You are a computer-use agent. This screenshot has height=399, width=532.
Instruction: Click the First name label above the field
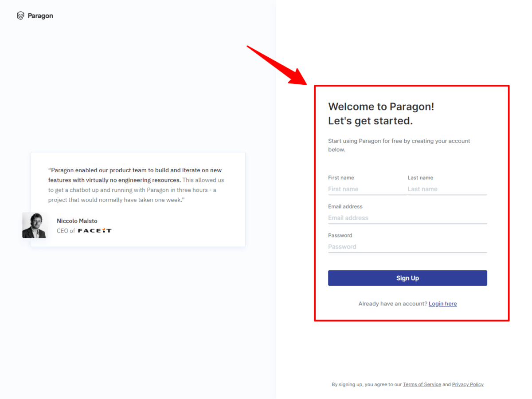point(341,178)
